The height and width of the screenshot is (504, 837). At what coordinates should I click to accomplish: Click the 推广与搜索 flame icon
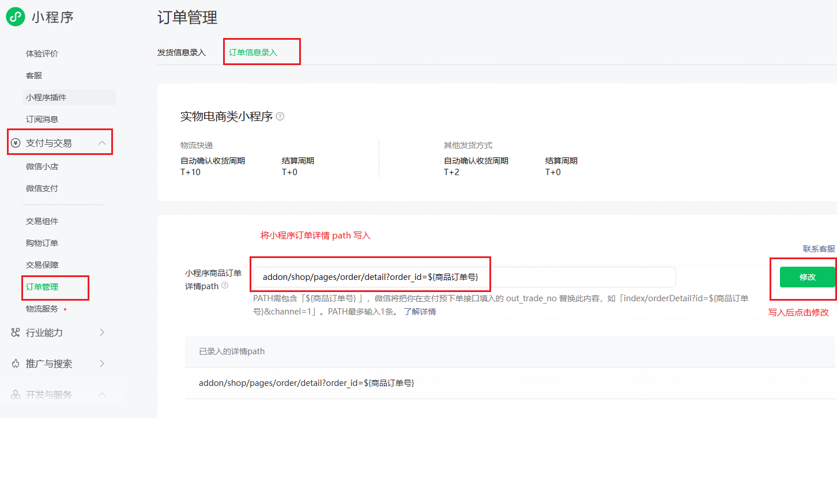tap(16, 363)
